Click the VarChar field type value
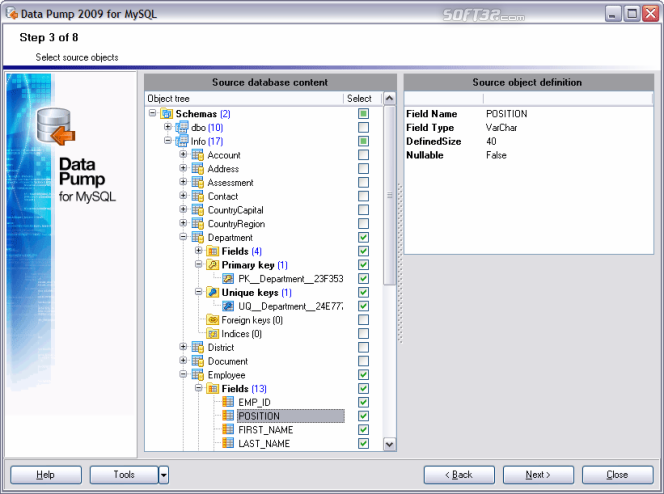664x494 pixels. coord(501,127)
